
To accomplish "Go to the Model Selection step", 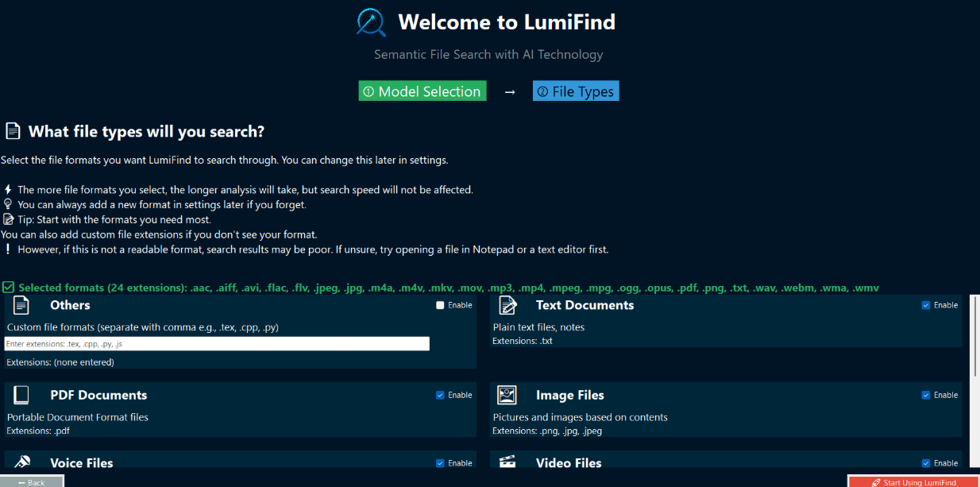I will (422, 91).
